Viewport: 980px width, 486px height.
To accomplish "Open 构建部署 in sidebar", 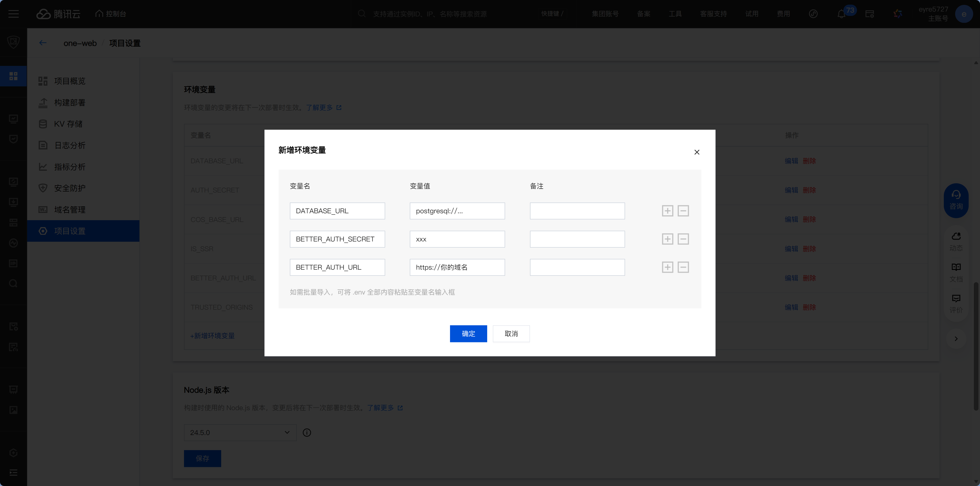I will [x=70, y=102].
